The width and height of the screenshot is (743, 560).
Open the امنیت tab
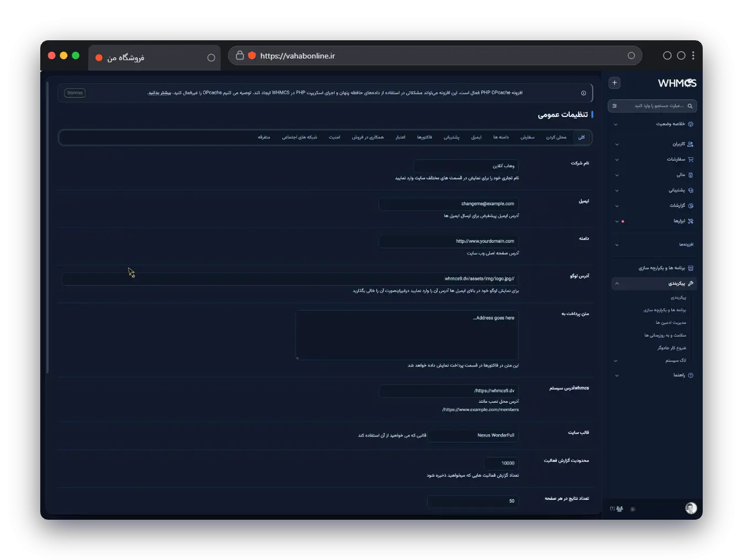point(335,137)
